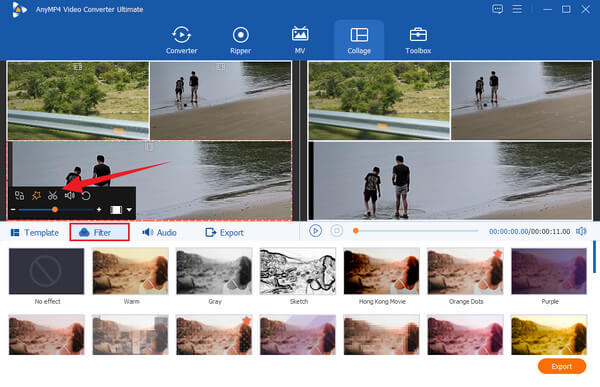Click the plus zoom-in icon in clip toolbar
The image size is (600, 387).
[99, 210]
